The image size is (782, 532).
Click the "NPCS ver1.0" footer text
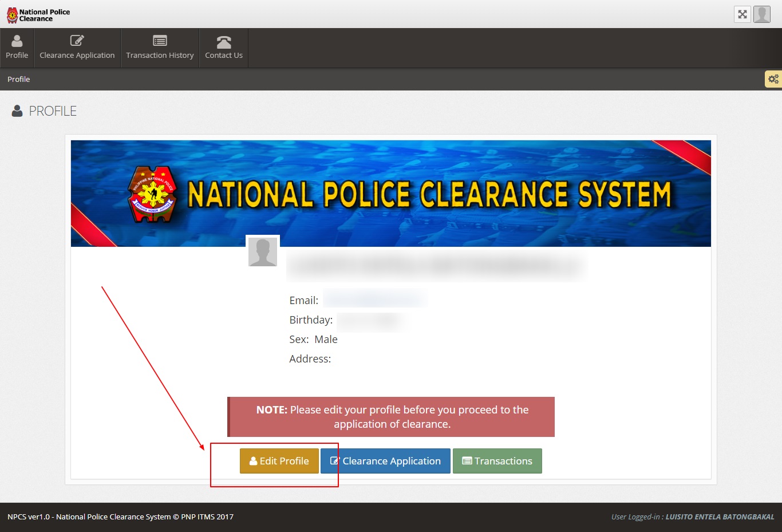pyautogui.click(x=121, y=517)
